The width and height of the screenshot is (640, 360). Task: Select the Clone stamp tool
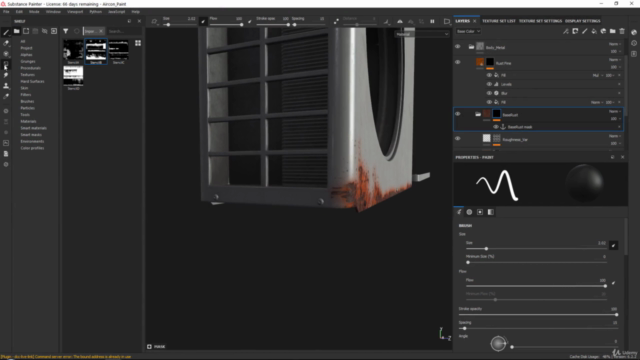6,86
